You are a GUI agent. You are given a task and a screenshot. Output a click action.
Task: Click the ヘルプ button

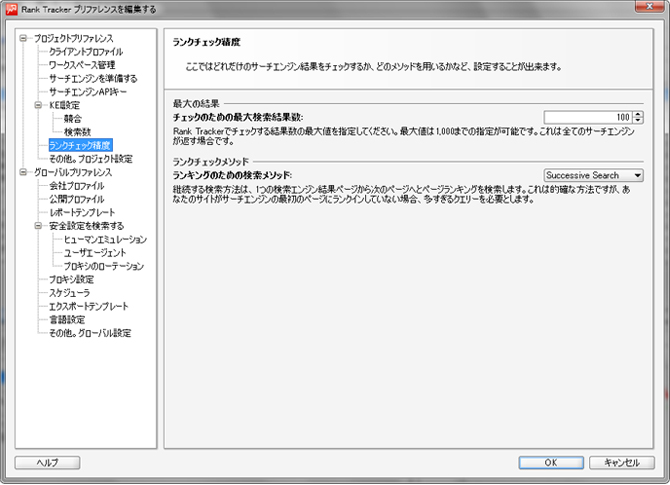(x=47, y=462)
